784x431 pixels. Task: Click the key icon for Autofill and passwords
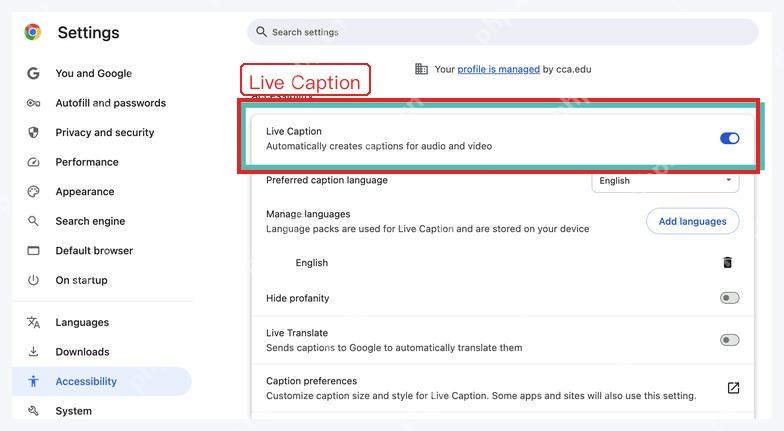click(x=33, y=103)
